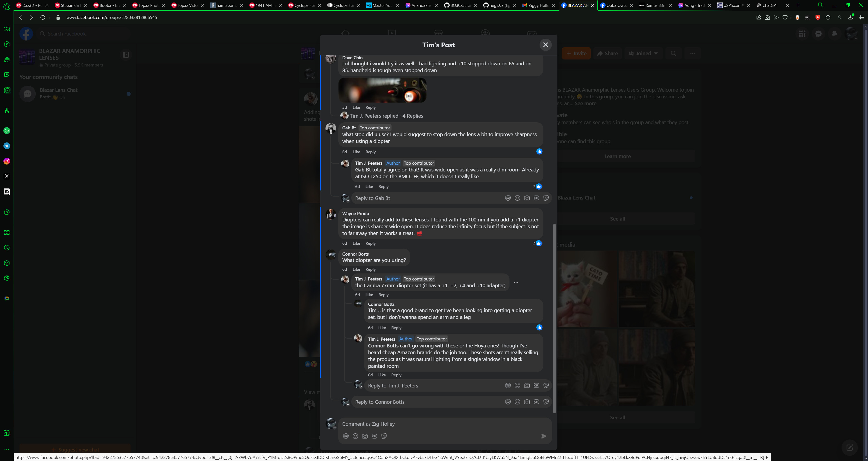Go back to previous page

[21, 17]
